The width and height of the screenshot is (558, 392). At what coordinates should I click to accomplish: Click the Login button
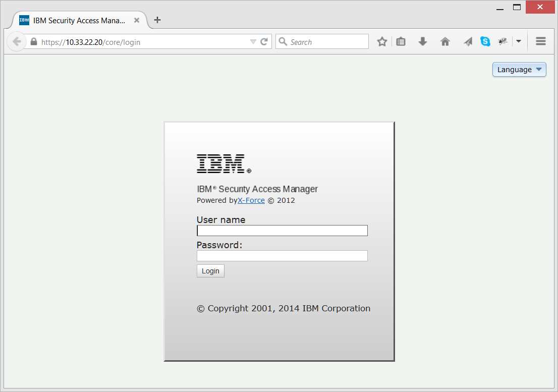[210, 270]
